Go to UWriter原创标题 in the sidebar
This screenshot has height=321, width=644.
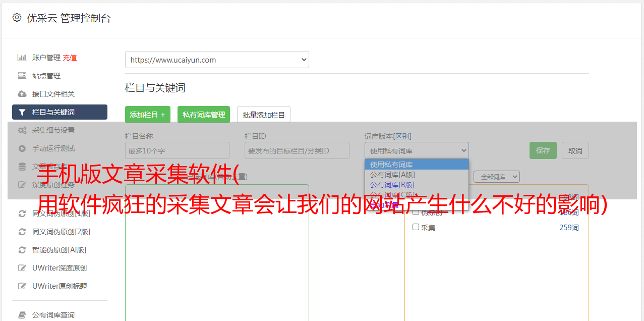pos(60,286)
